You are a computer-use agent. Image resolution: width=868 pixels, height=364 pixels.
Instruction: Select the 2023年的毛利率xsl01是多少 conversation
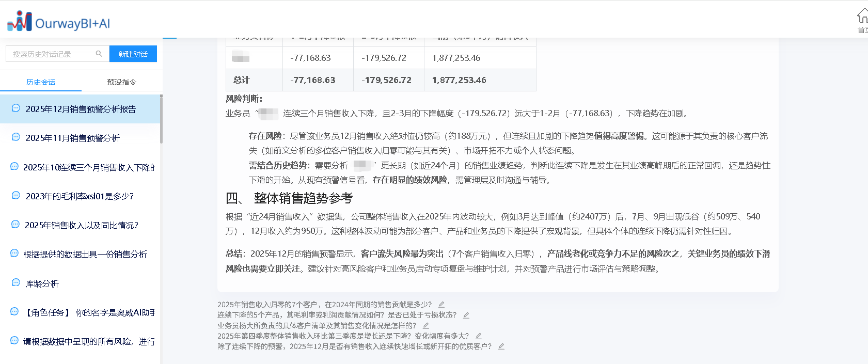point(80,196)
